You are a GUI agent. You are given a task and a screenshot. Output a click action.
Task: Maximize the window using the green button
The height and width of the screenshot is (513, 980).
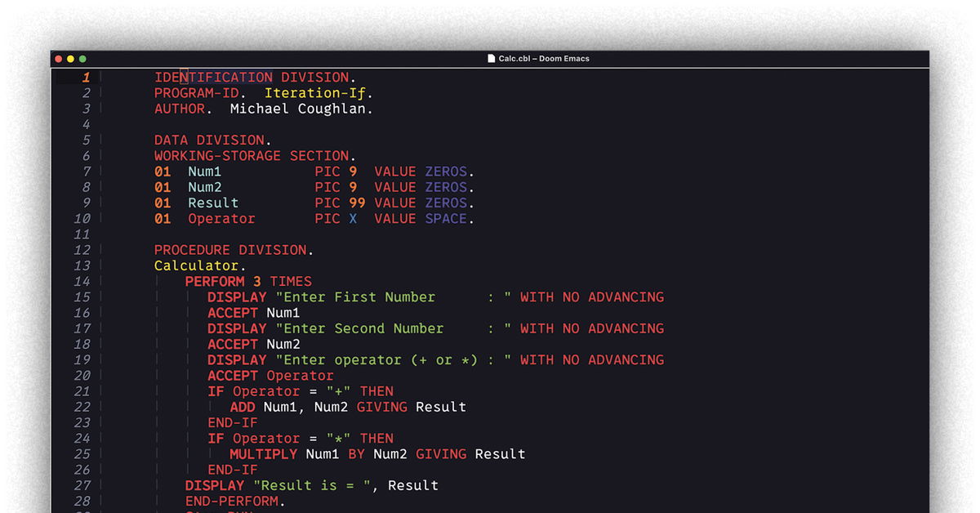coord(82,59)
